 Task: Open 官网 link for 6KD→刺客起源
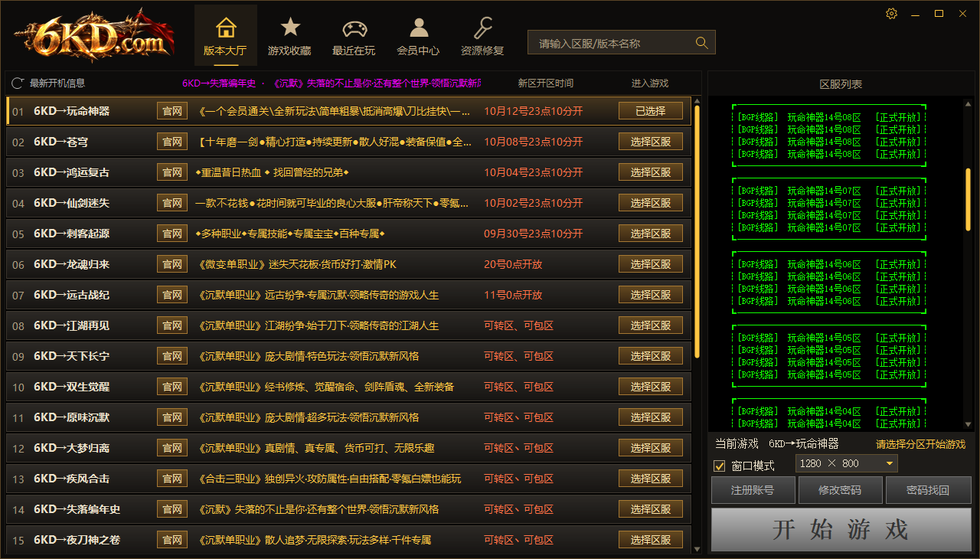point(172,234)
